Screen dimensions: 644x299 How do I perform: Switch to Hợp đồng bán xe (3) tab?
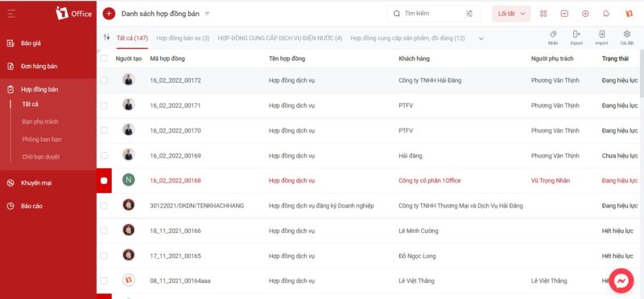183,38
